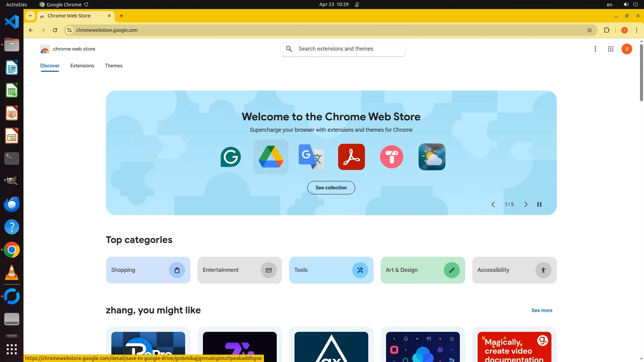Open the weather extension icon
Image resolution: width=644 pixels, height=362 pixels.
[432, 157]
